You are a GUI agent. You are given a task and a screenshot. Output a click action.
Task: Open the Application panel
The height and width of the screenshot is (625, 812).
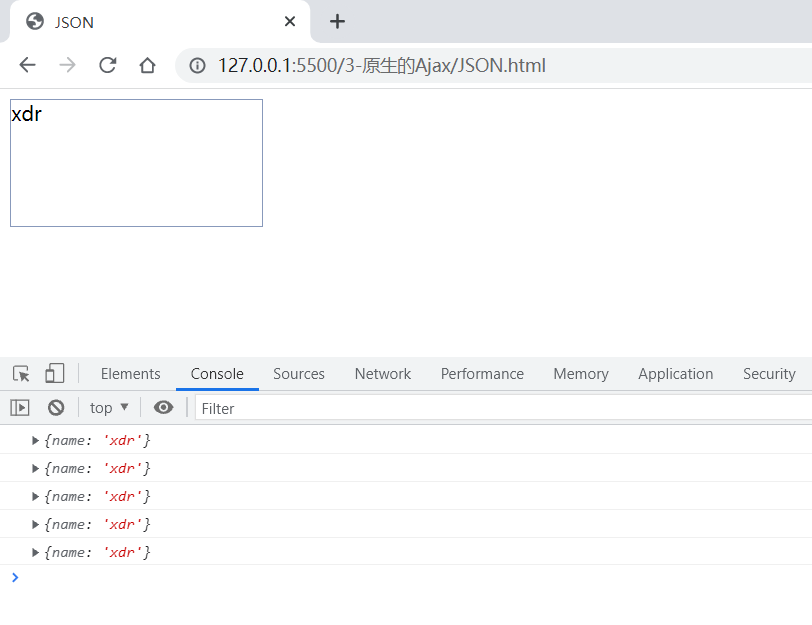click(x=676, y=374)
